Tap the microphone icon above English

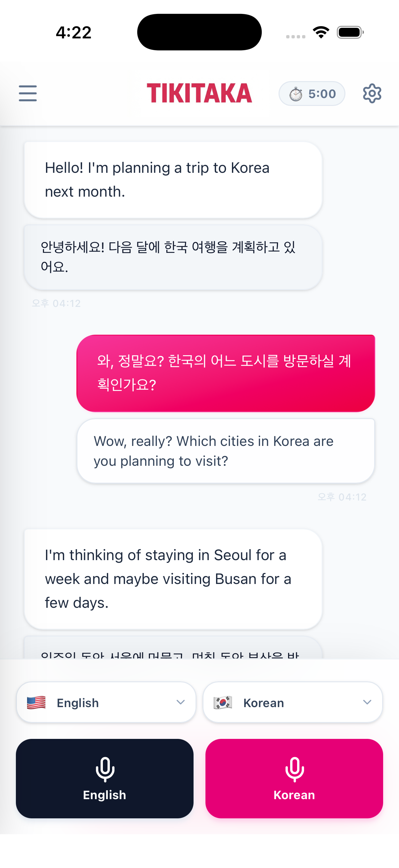(x=105, y=769)
